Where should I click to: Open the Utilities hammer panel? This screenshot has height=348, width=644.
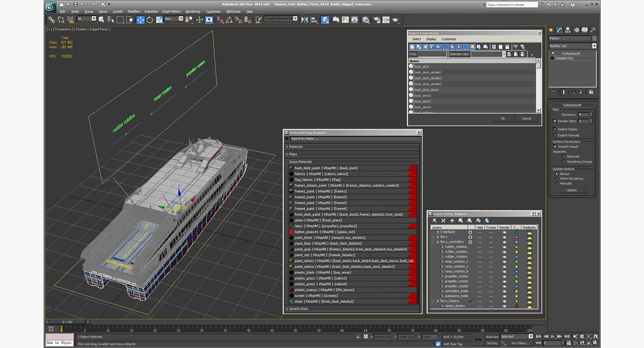593,30
